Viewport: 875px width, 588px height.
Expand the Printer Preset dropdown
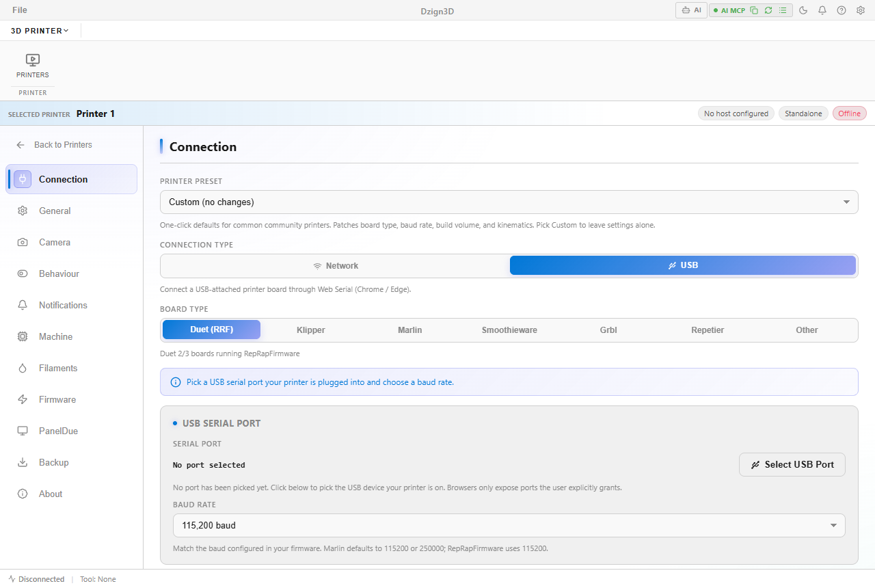pyautogui.click(x=509, y=202)
